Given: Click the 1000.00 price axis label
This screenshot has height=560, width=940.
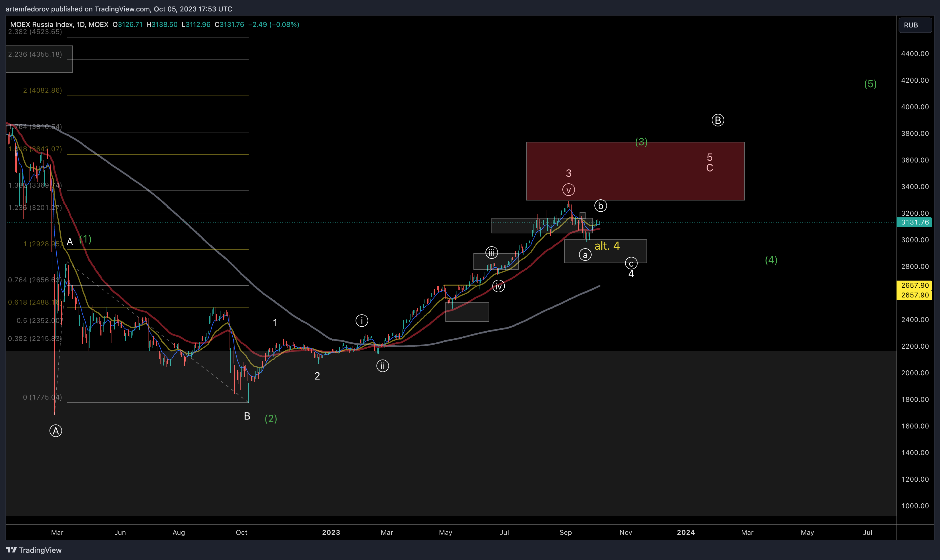Looking at the screenshot, I should click(x=915, y=506).
